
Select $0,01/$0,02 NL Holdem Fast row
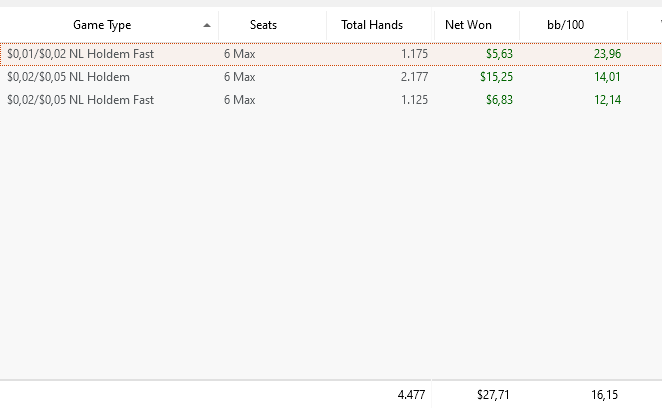click(x=331, y=54)
